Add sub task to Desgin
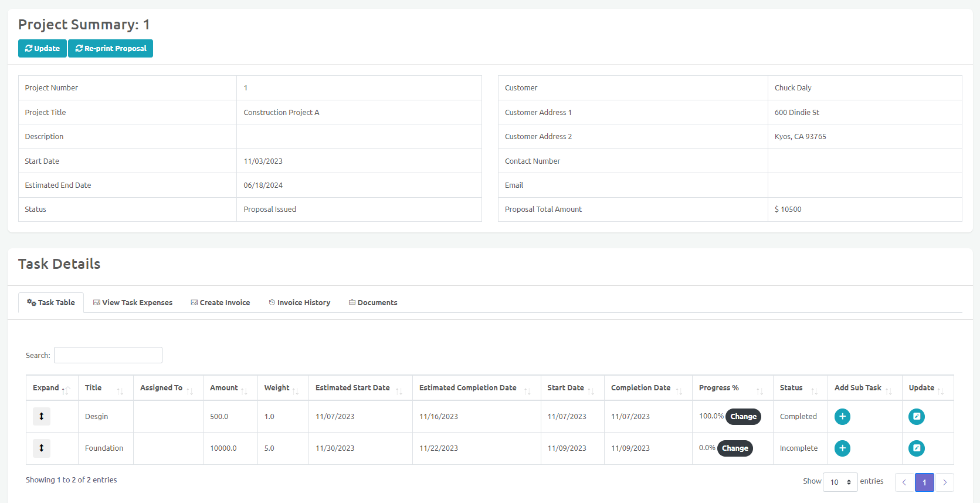 pyautogui.click(x=842, y=417)
